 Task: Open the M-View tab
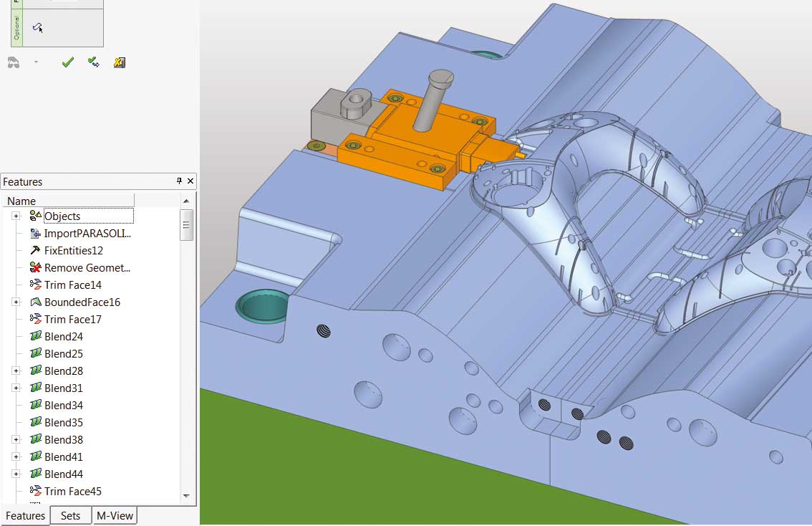(115, 515)
